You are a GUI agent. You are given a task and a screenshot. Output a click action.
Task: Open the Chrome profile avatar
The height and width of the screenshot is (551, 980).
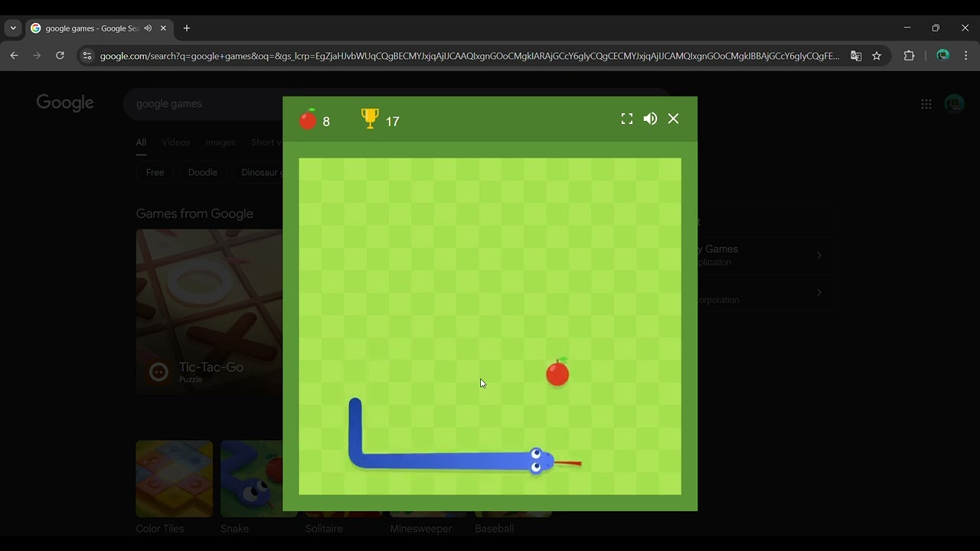pos(943,56)
